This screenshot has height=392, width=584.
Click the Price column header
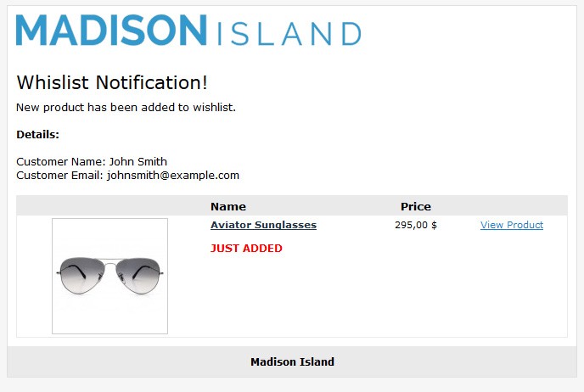click(x=416, y=207)
